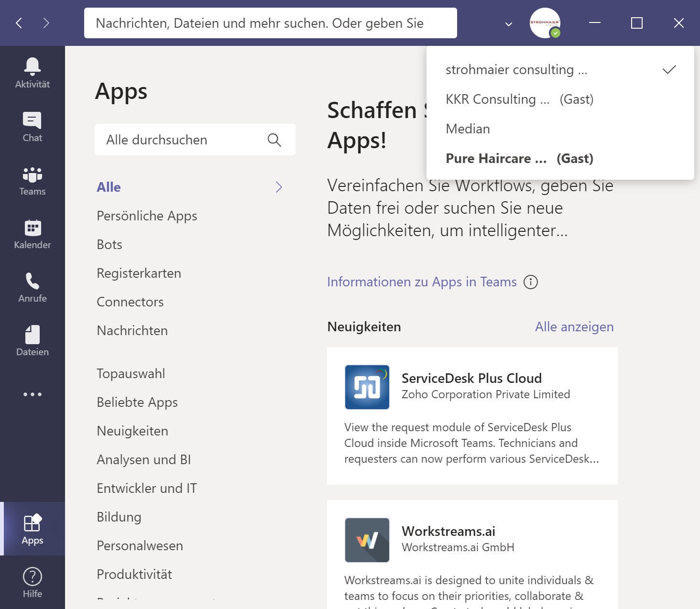This screenshot has width=700, height=609.
Task: Show more apps via three dots
Action: [x=33, y=394]
